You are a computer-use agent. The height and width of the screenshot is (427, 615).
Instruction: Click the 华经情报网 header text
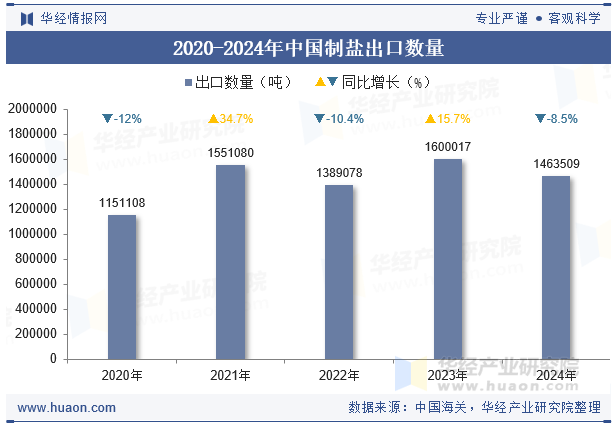click(74, 18)
